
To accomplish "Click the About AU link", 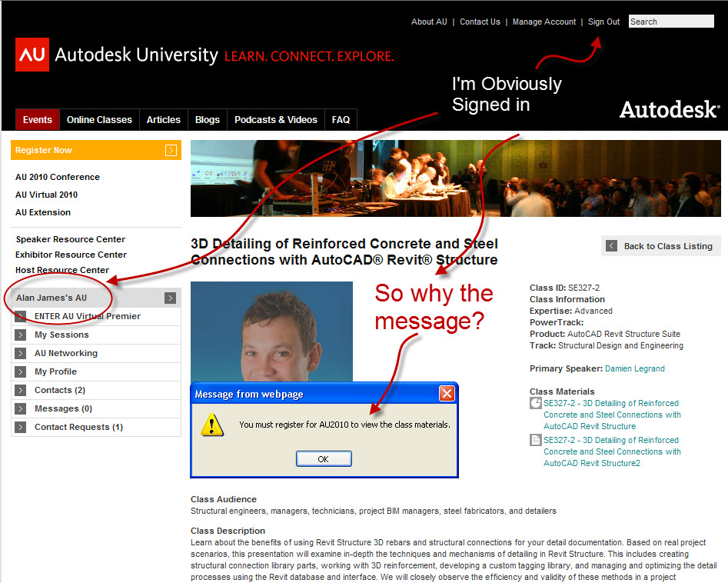I will 429,22.
